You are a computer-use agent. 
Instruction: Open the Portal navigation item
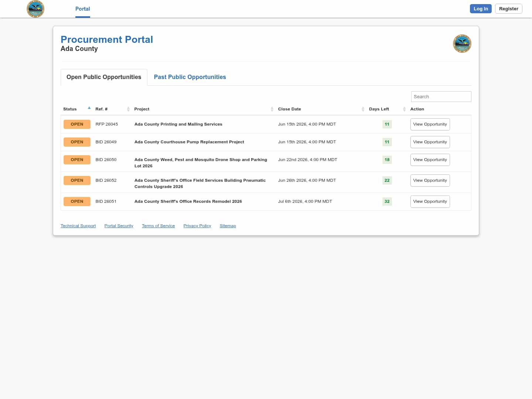[83, 9]
